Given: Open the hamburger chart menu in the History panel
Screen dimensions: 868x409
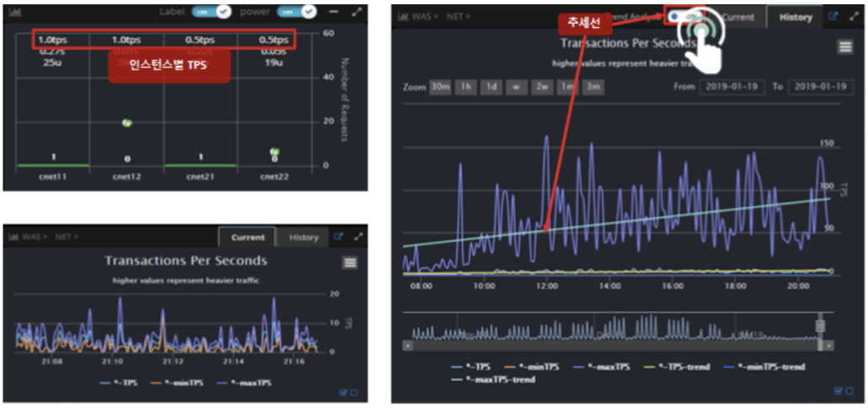Looking at the screenshot, I should pyautogui.click(x=844, y=47).
